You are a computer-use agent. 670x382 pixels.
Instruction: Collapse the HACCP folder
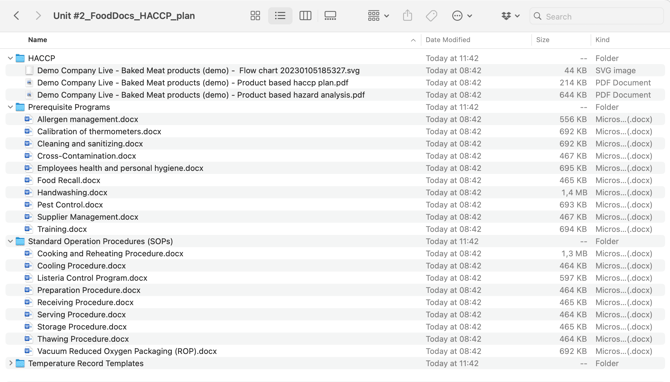[10, 58]
